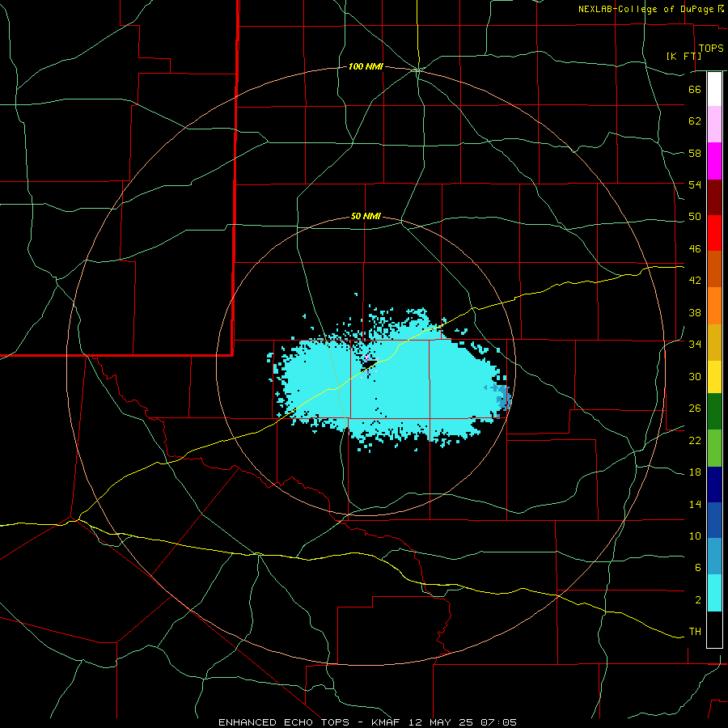The image size is (728, 728).
Task: Click the dark orange legend swatch between 42 and 46
Action: [714, 269]
